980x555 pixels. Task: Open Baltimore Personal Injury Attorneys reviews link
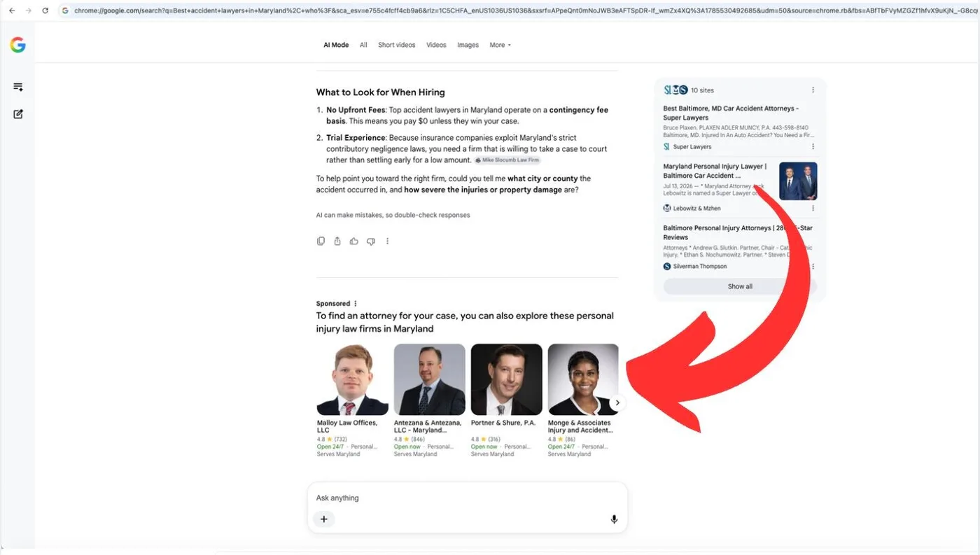tap(738, 232)
